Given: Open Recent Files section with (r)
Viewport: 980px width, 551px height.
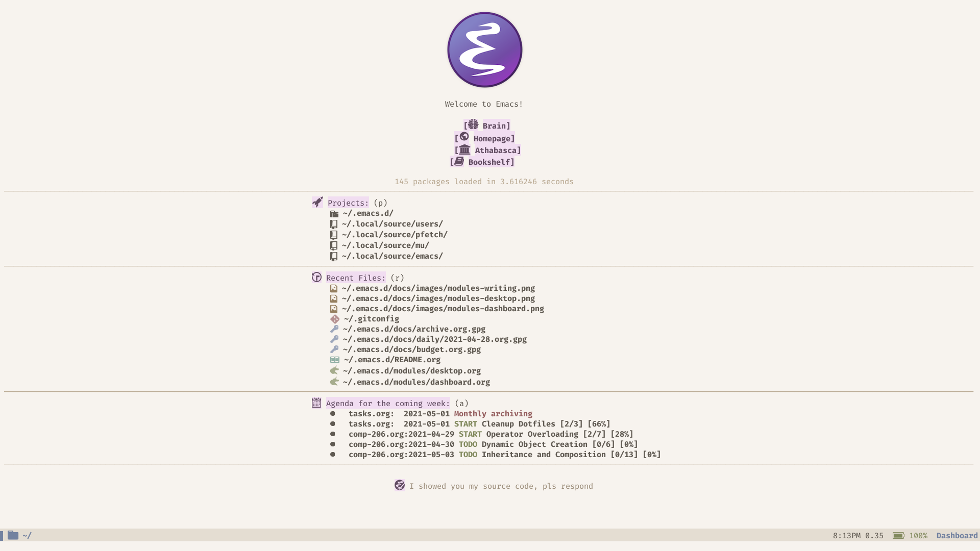Looking at the screenshot, I should pos(356,277).
